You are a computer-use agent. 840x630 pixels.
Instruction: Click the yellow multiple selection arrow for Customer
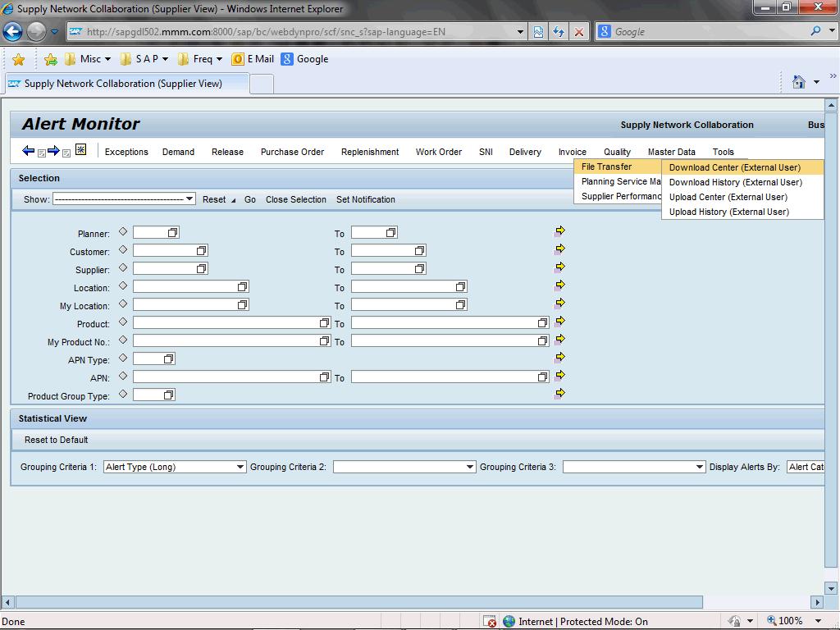click(559, 249)
